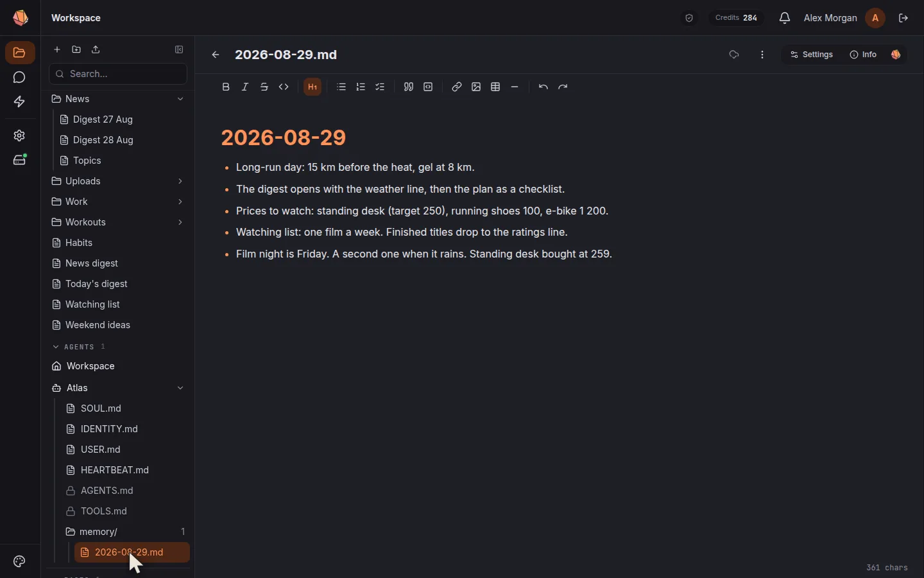The image size is (924, 578).
Task: Insert a table from the toolbar
Action: (495, 87)
